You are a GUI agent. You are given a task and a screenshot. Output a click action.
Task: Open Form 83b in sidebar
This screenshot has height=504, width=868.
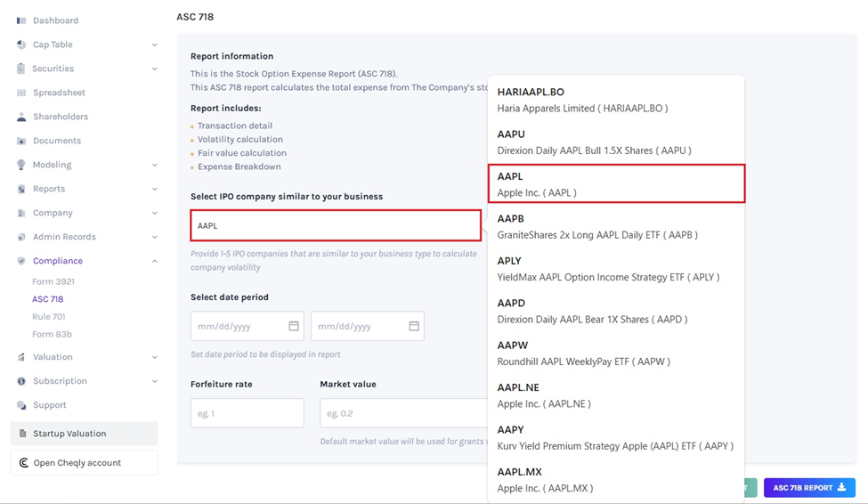coord(52,335)
